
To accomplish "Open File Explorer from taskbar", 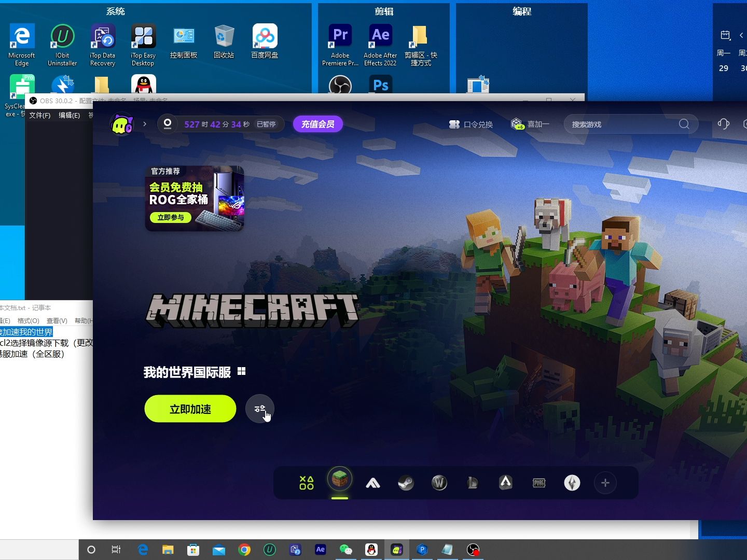I will pos(168,550).
